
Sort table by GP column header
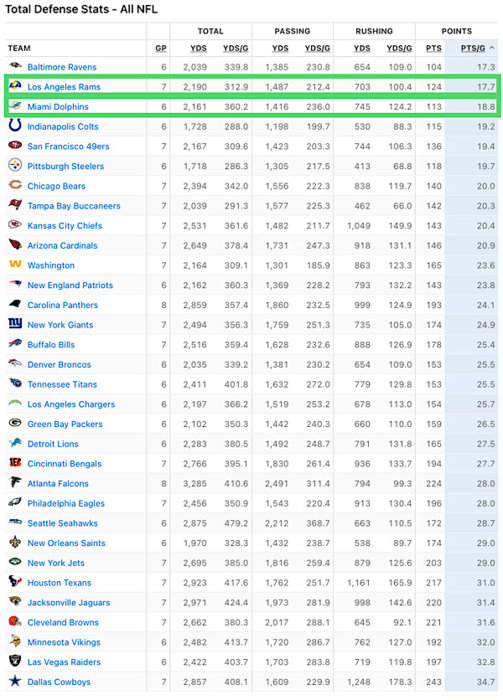[161, 48]
